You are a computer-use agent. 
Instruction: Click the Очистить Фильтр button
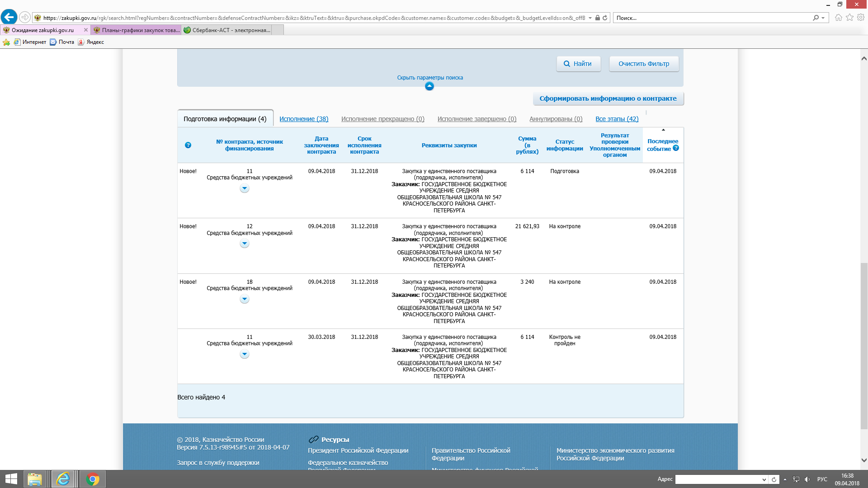pyautogui.click(x=644, y=64)
